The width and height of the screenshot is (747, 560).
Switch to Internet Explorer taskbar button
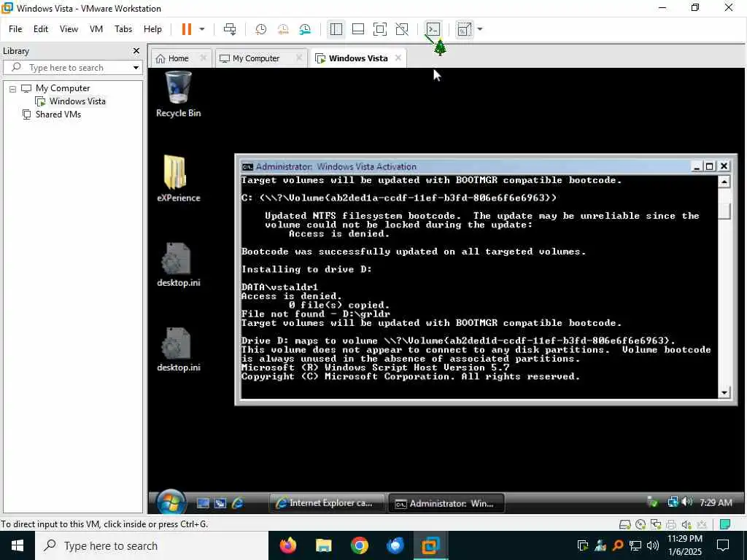(328, 503)
